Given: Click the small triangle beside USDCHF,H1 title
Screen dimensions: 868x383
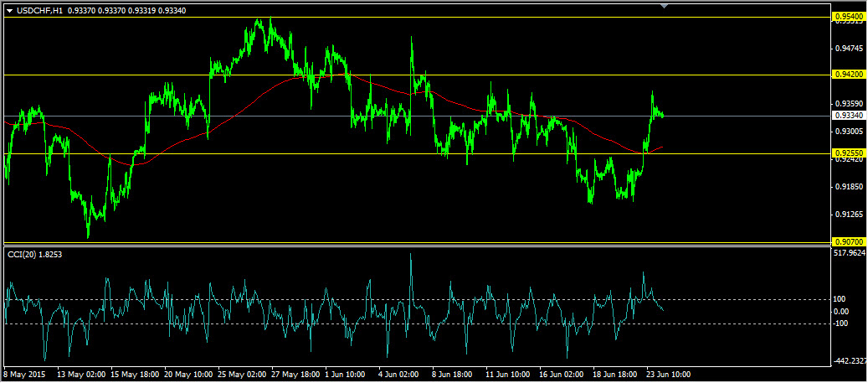Looking at the screenshot, I should [x=9, y=11].
